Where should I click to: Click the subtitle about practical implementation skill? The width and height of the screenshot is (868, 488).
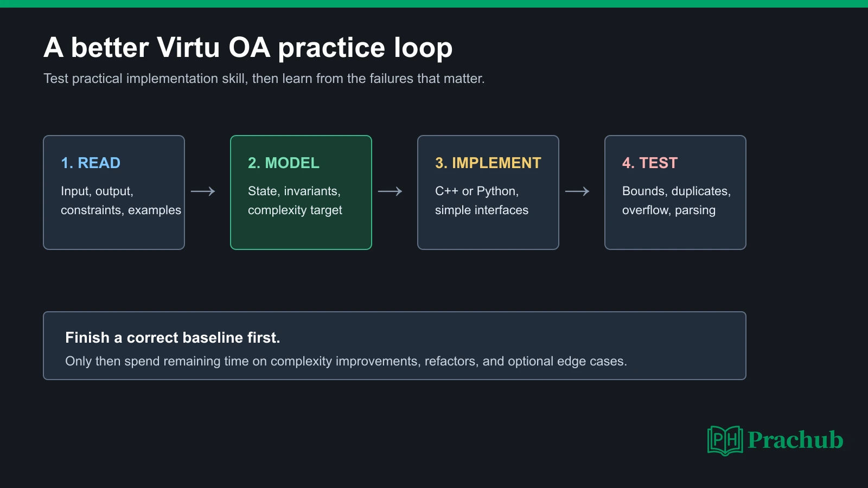(x=264, y=79)
